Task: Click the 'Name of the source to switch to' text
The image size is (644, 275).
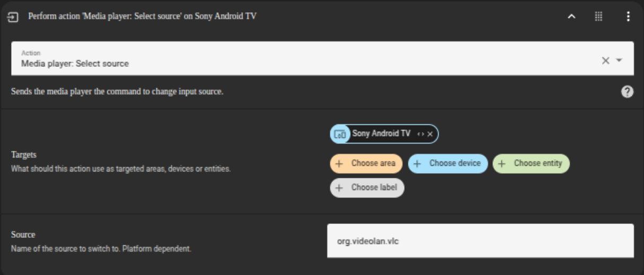Action: (101, 248)
